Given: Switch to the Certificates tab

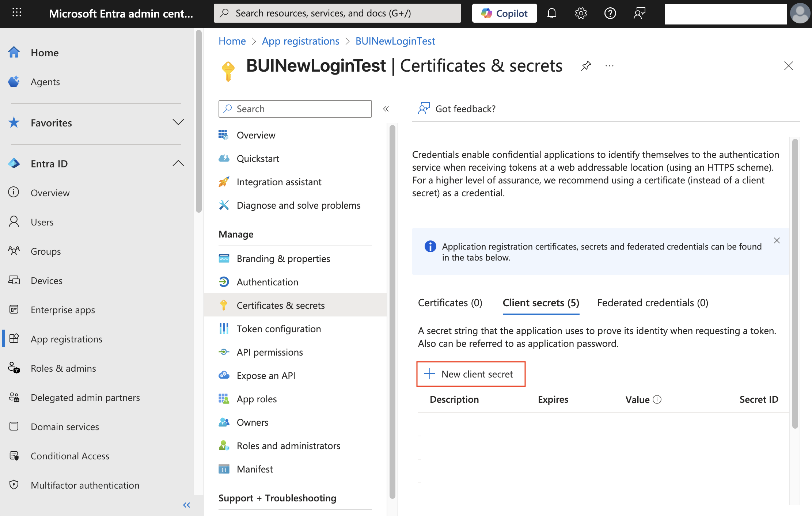Looking at the screenshot, I should pyautogui.click(x=450, y=303).
